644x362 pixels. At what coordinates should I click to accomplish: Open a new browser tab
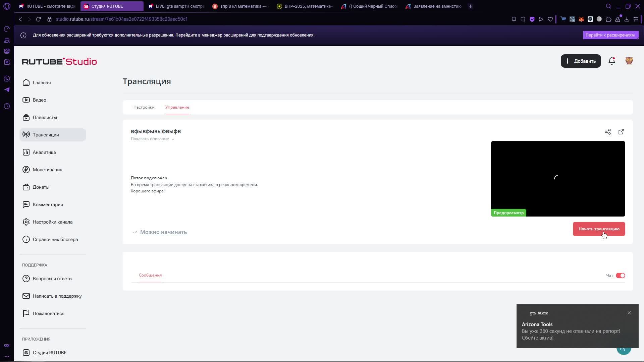click(470, 6)
